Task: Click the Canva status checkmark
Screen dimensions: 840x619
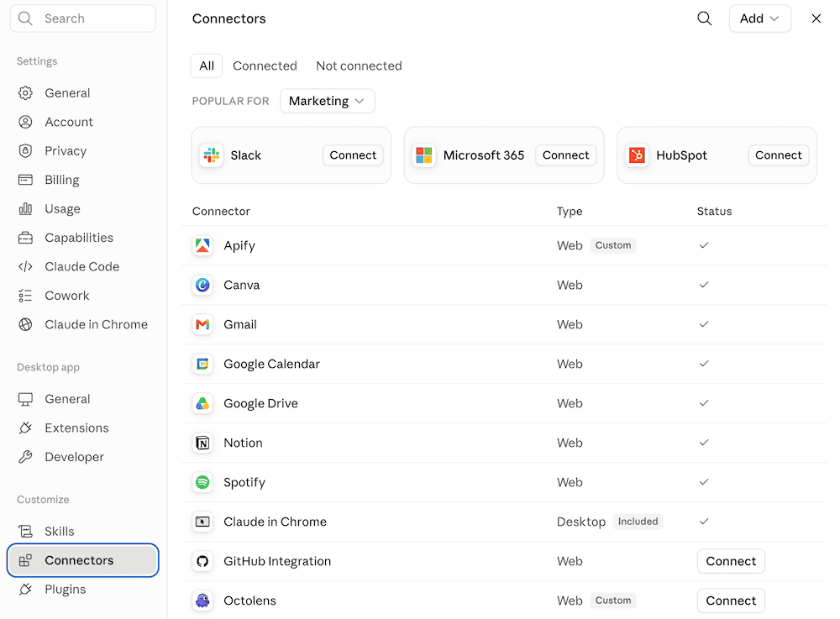Action: pyautogui.click(x=704, y=285)
